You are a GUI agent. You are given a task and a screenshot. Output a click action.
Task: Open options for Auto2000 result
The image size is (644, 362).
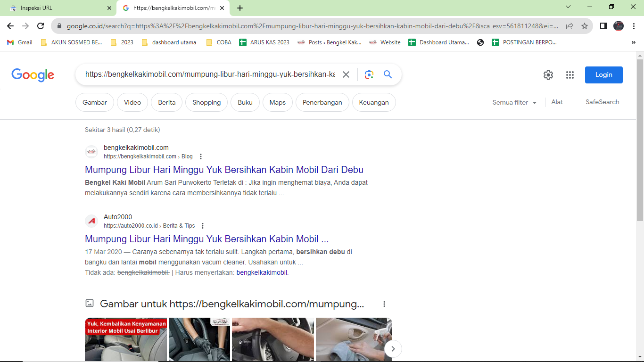coord(203,226)
